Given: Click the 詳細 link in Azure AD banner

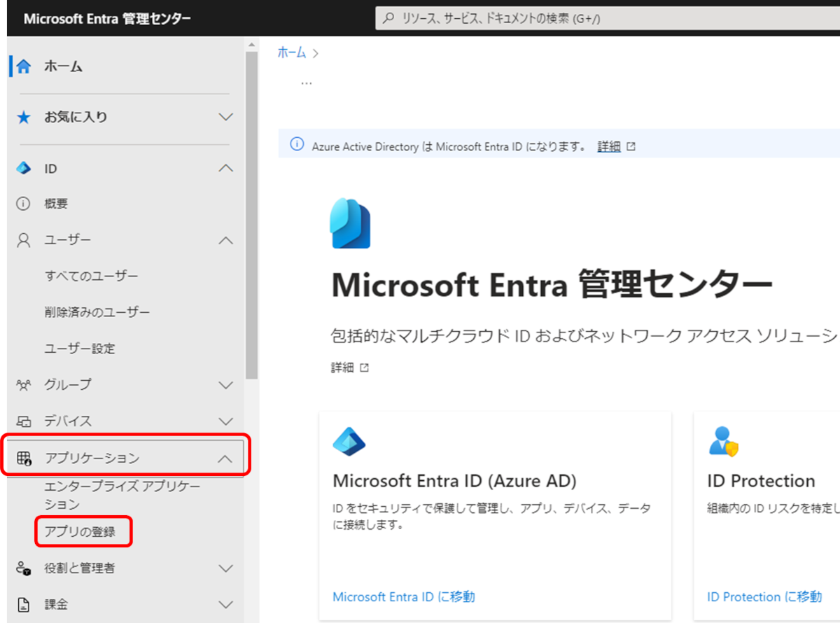Looking at the screenshot, I should click(609, 146).
